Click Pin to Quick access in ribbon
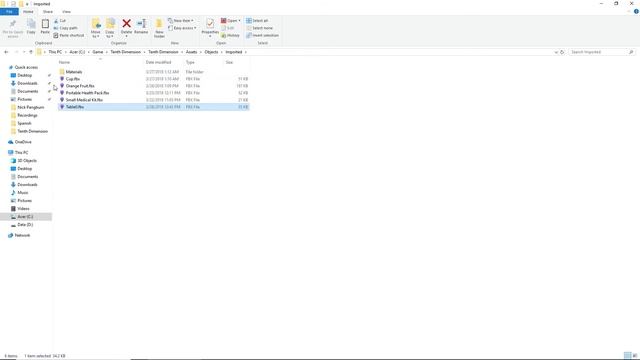The image size is (640, 360). click(13, 28)
